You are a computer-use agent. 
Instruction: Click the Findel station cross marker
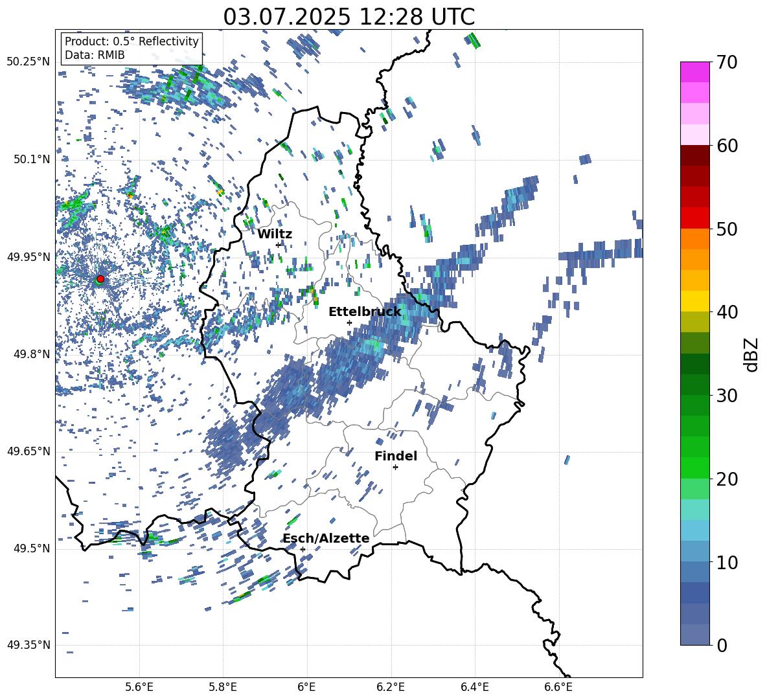(x=395, y=468)
